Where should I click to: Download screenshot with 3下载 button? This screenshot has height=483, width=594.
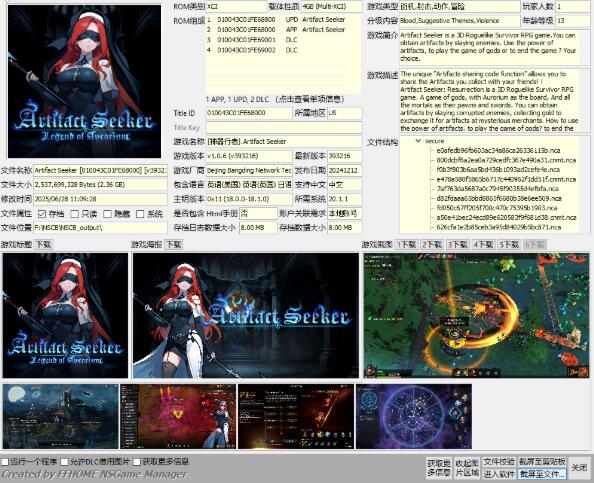[x=458, y=245]
